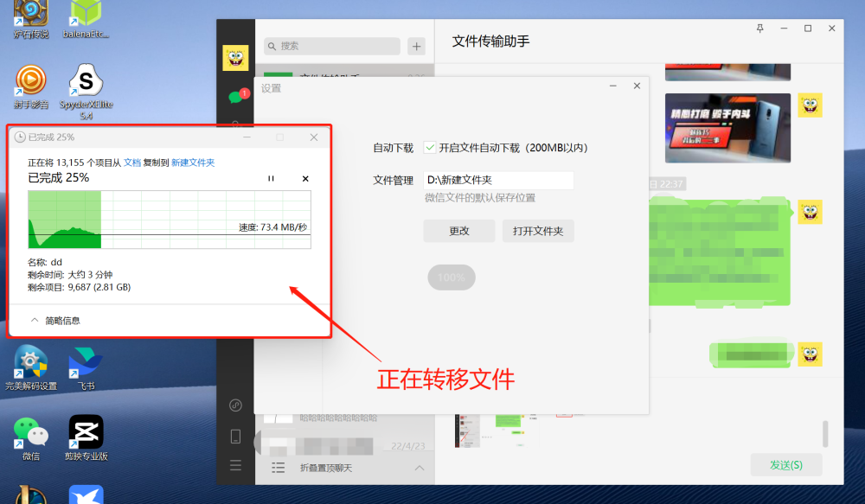
Task: Click the large blurred green chat message
Action: click(720, 252)
